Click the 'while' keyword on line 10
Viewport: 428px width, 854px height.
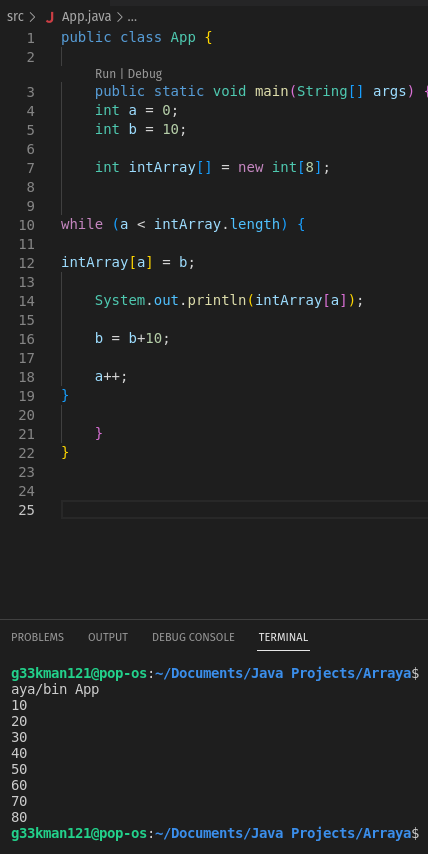click(82, 224)
